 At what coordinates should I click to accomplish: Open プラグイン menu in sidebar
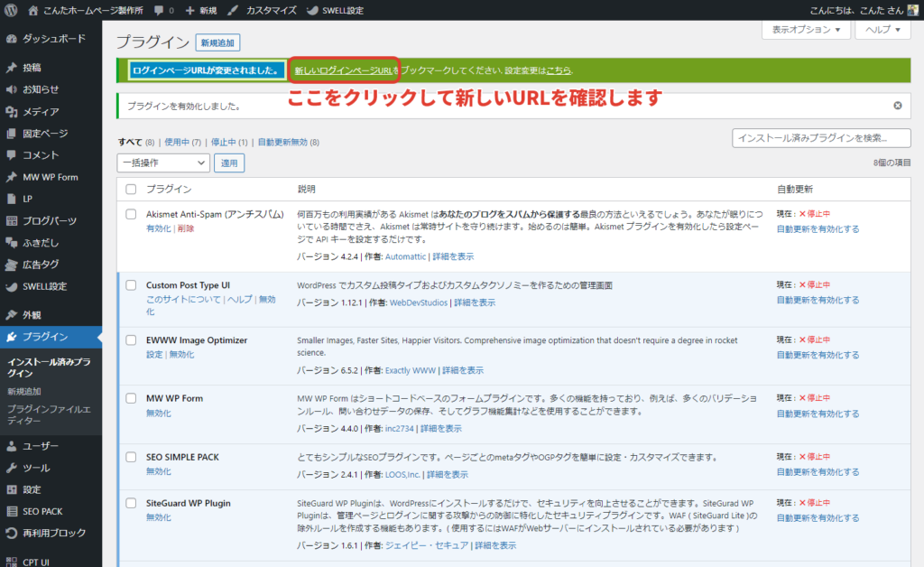(51, 337)
